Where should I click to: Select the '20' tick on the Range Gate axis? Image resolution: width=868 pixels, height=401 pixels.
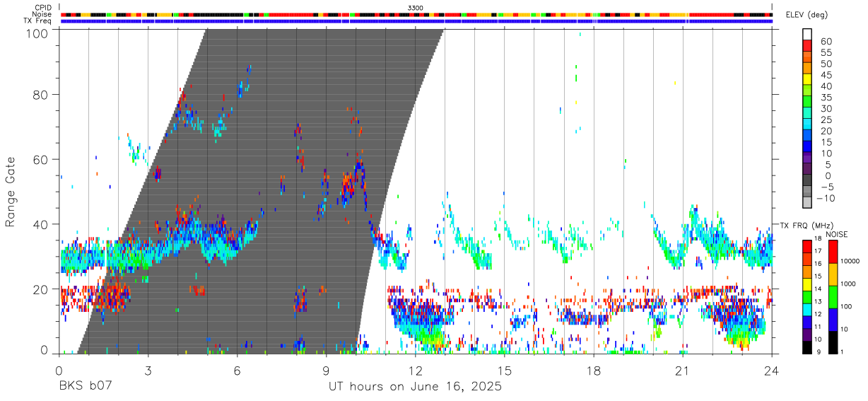coord(42,289)
